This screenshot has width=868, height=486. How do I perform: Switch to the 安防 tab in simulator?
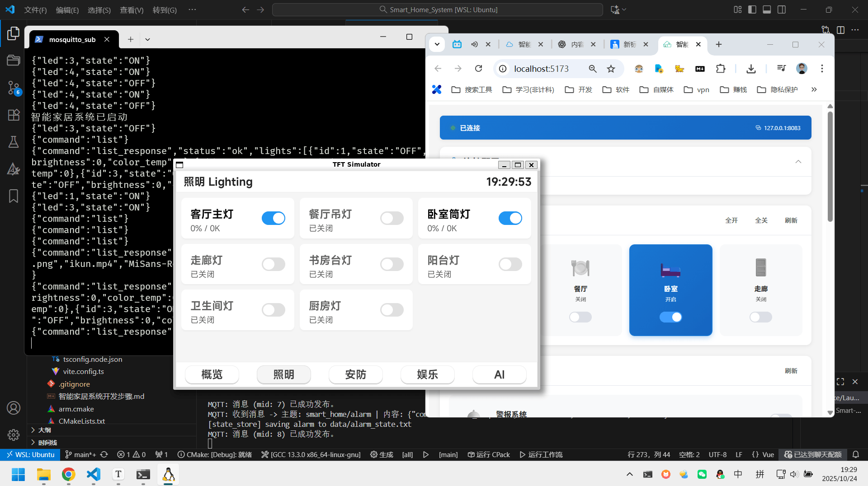click(355, 374)
